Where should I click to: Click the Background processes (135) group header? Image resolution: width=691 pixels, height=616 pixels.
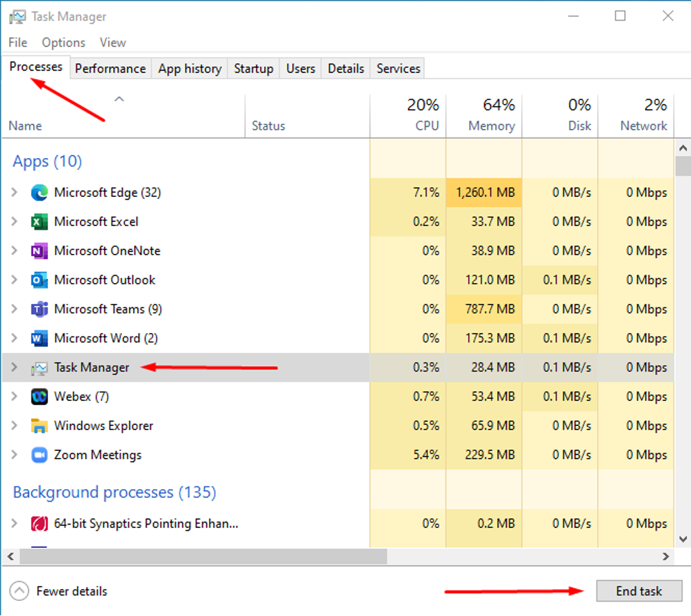pyautogui.click(x=114, y=493)
